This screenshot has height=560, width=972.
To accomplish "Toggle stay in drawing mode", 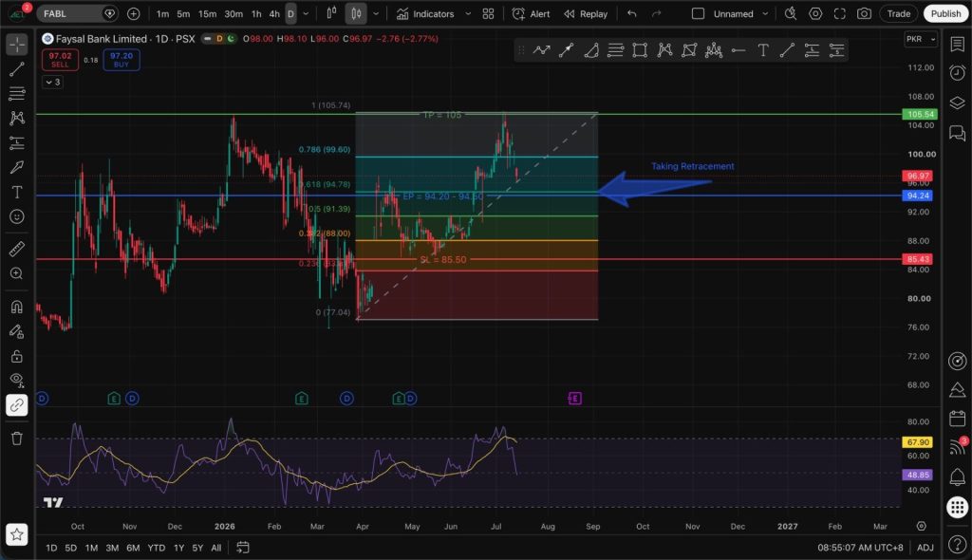I will tap(17, 332).
